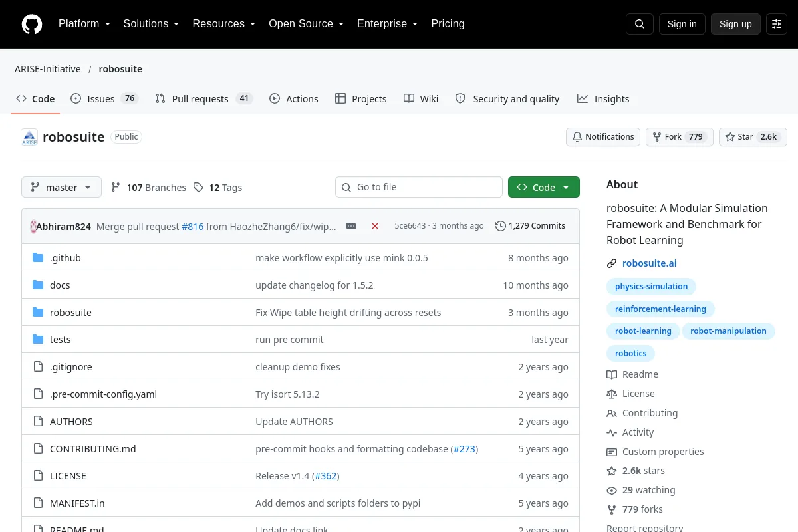Focus the Go to file input
Image resolution: width=798 pixels, height=532 pixels.
(419, 187)
